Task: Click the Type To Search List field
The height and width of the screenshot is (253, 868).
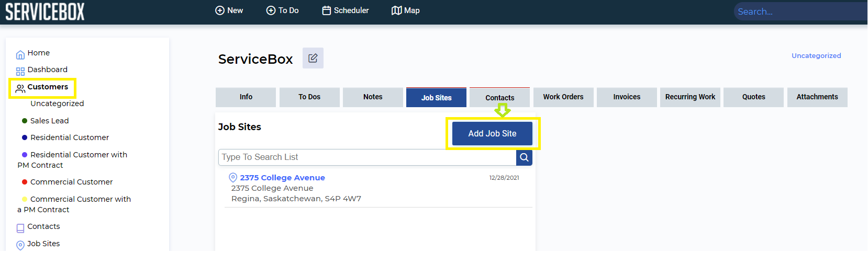Action: point(367,157)
